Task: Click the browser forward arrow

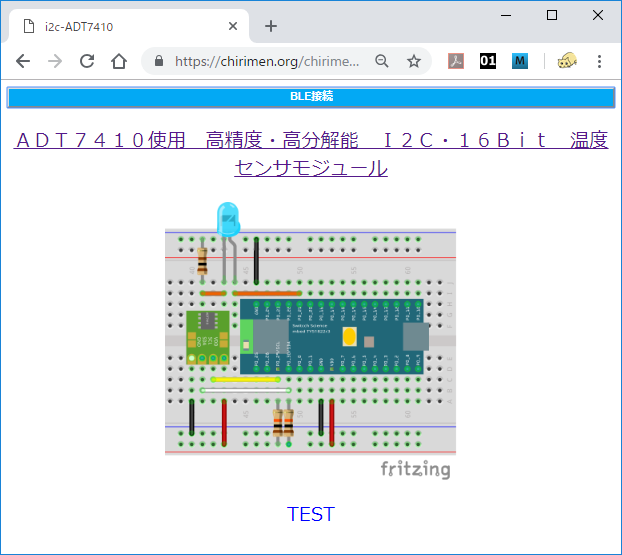Action: tap(55, 61)
